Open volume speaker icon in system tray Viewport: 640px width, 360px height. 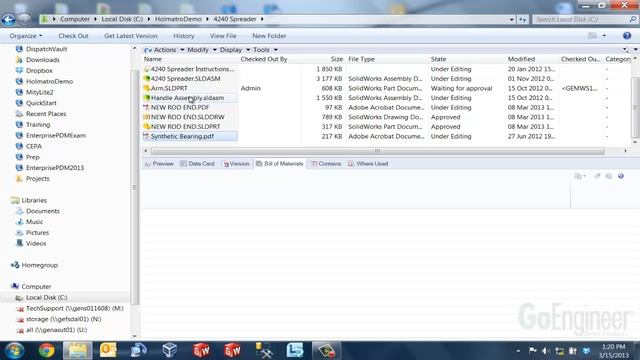click(546, 351)
